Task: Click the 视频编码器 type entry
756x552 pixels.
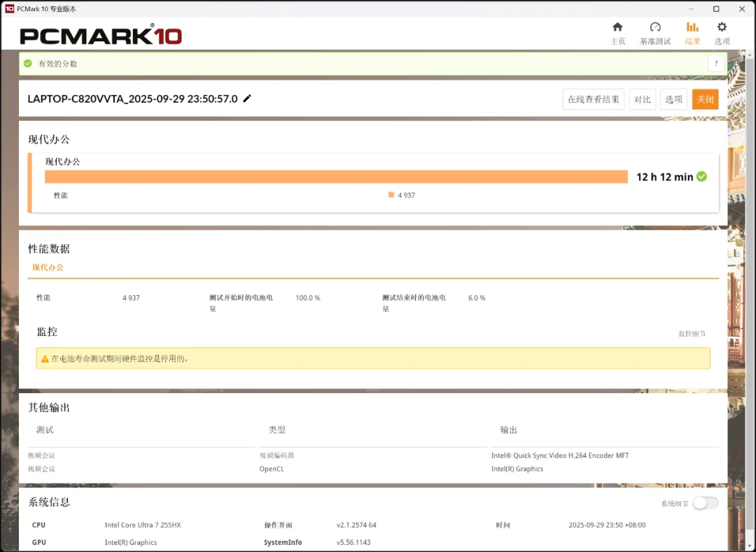Action: tap(276, 455)
